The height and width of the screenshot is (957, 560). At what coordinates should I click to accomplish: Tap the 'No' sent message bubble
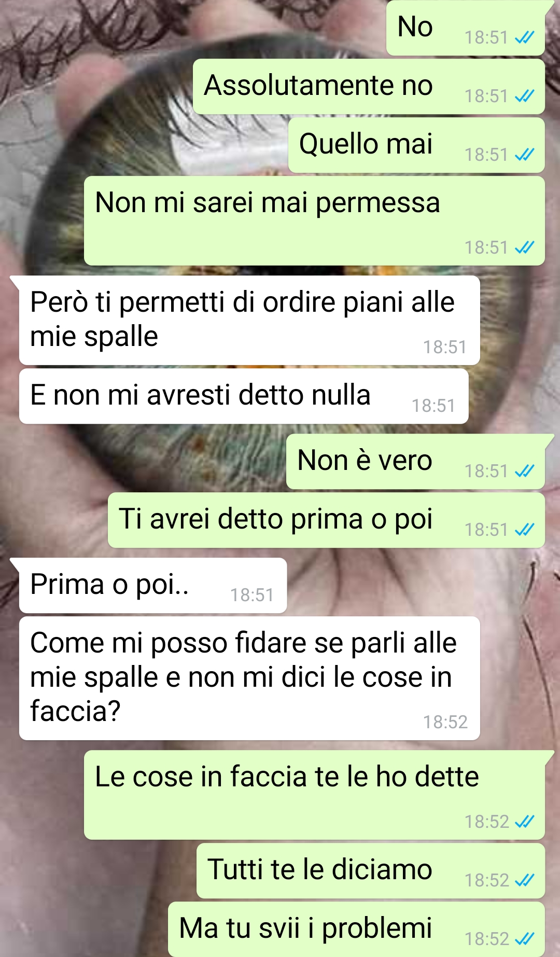466,28
